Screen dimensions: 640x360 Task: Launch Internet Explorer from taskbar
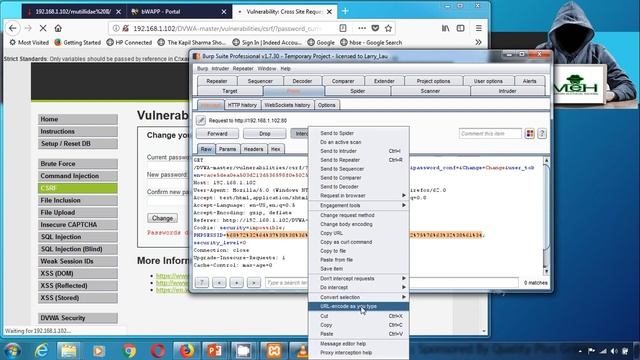[41, 351]
